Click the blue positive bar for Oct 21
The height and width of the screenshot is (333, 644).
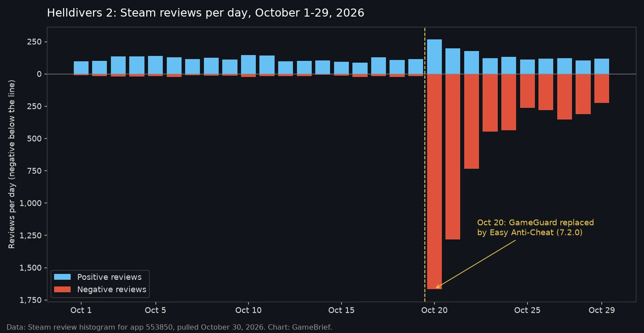click(453, 61)
